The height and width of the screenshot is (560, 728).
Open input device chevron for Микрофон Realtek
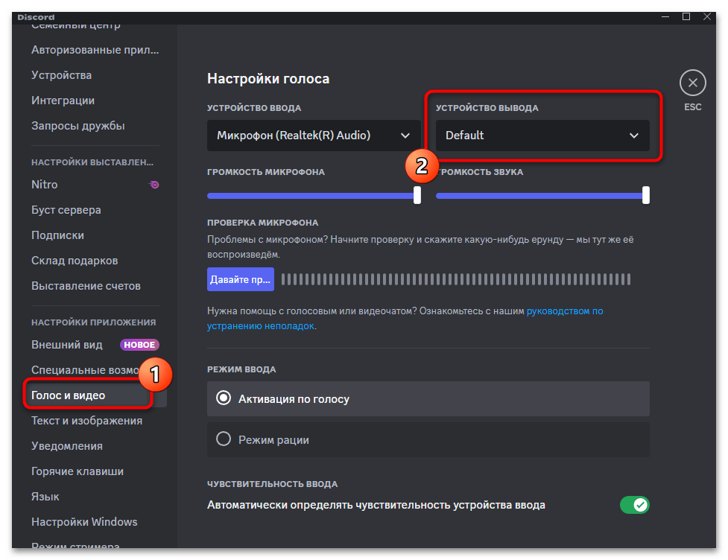click(405, 136)
